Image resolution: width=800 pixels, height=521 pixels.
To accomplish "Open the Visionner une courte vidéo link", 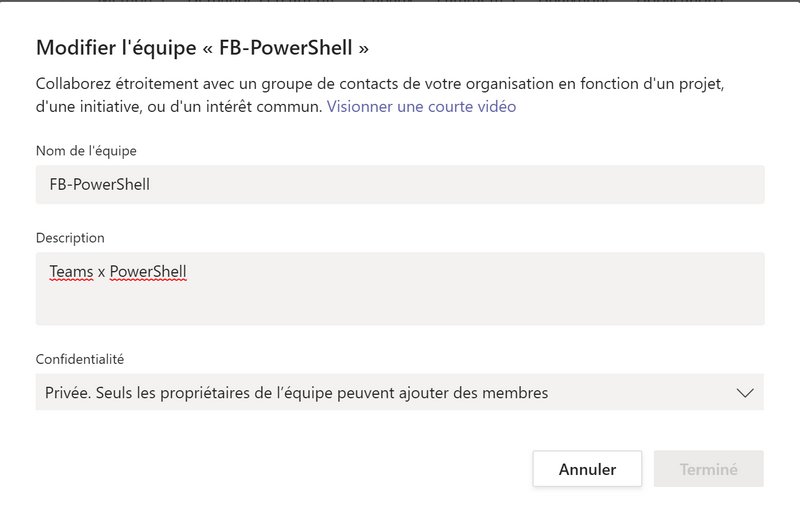I will [x=421, y=106].
